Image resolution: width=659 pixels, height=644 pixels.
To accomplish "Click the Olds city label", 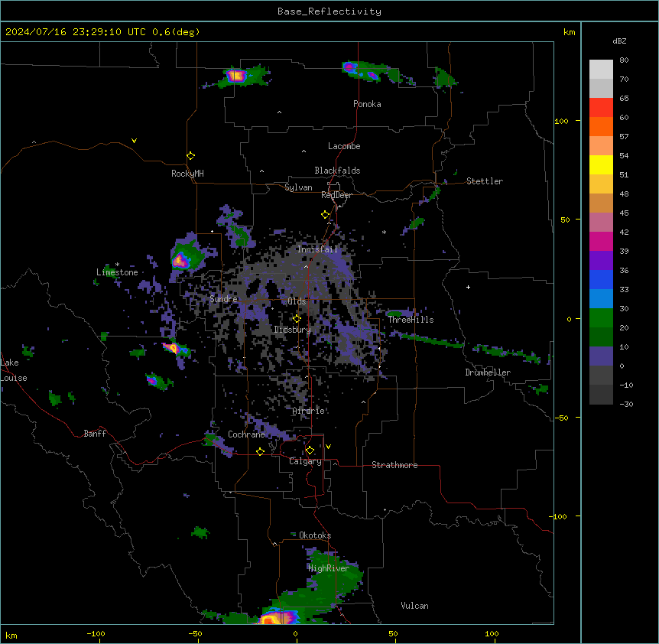I will coord(297,301).
